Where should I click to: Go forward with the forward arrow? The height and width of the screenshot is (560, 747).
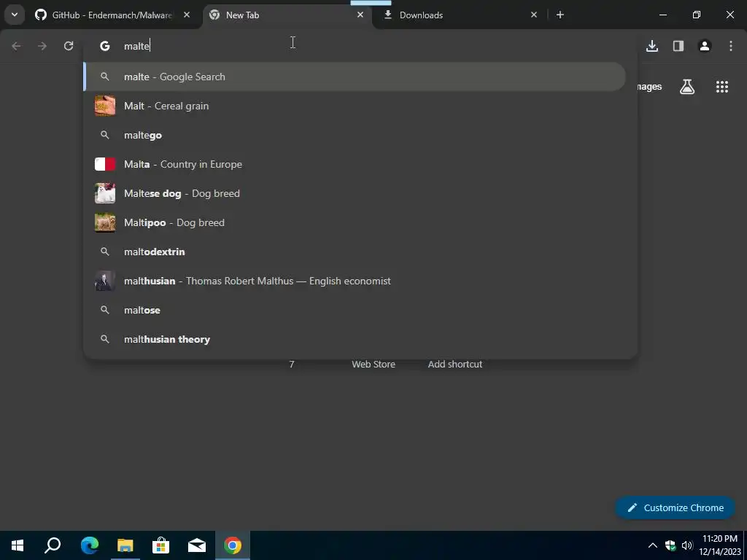(x=42, y=46)
